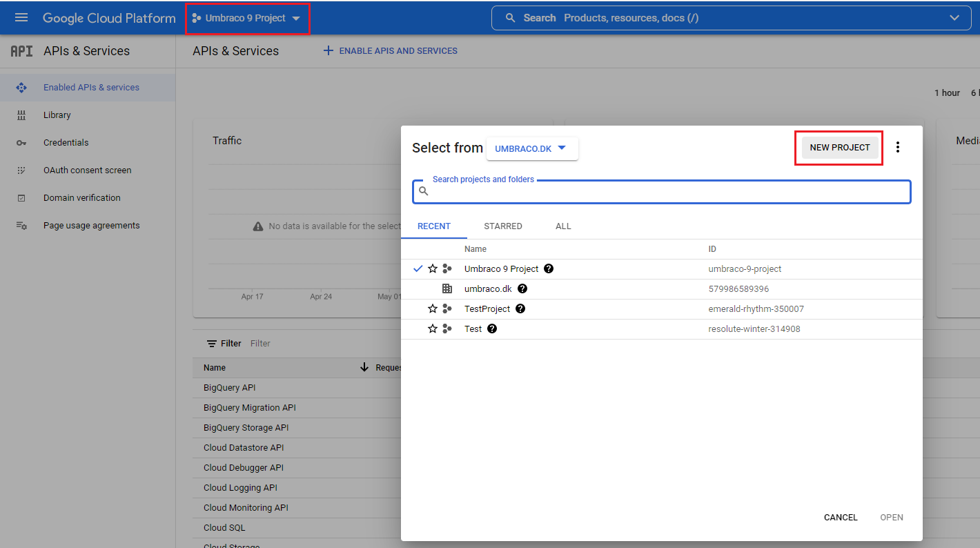Viewport: 980px width, 548px height.
Task: Click the Domain verification checkbox icon
Action: pos(21,198)
